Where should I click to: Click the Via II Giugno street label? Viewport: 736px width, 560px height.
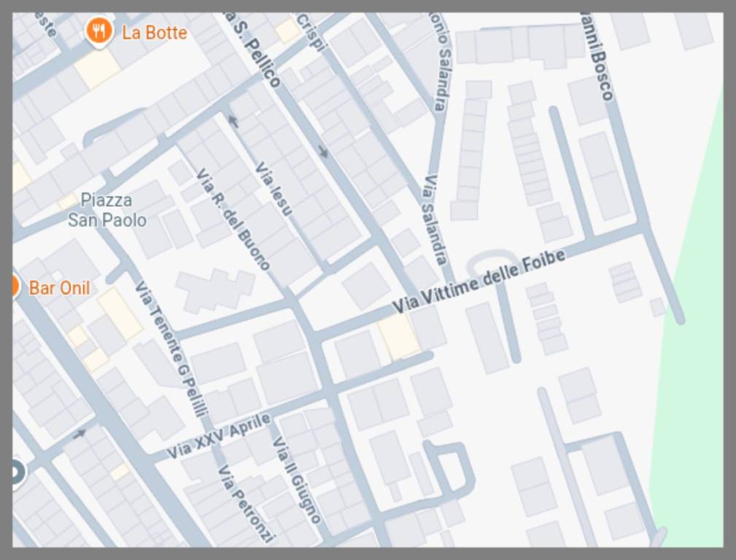297,481
